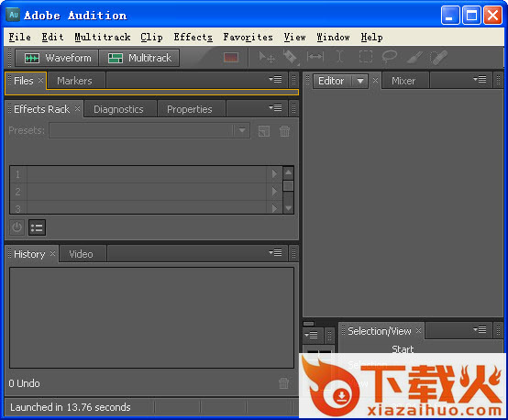The image size is (508, 420).
Task: Select the Slip tool in toolbar
Action: (x=315, y=57)
